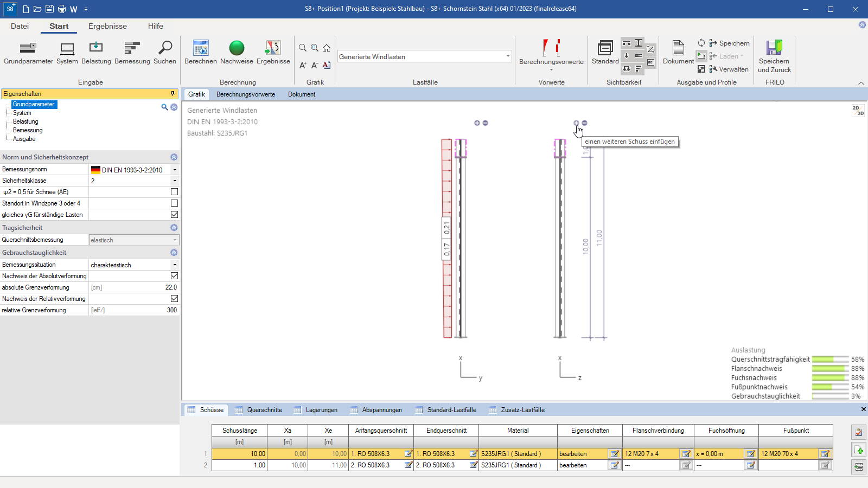Image resolution: width=868 pixels, height=488 pixels.
Task: Click Verwalten profiles button
Action: (729, 69)
